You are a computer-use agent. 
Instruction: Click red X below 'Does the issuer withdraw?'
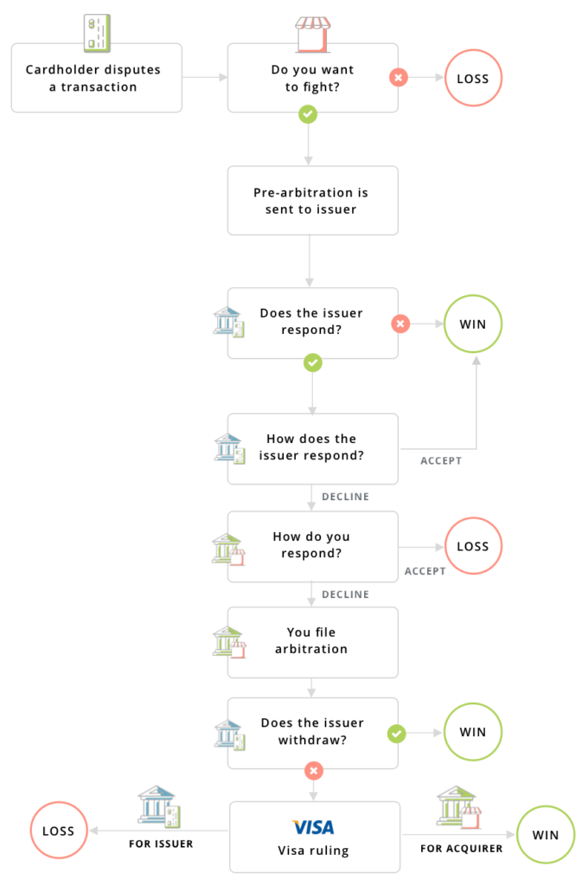313,770
